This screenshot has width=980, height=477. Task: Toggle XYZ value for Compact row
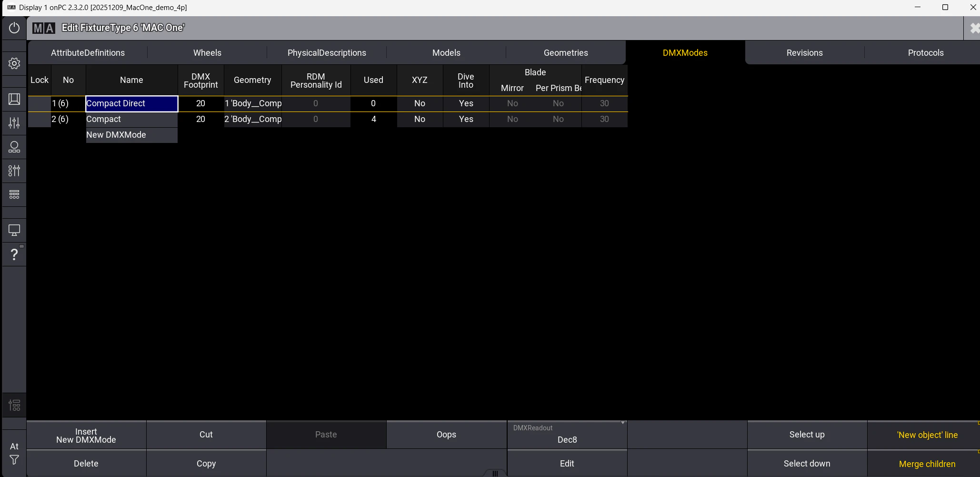[420, 119]
